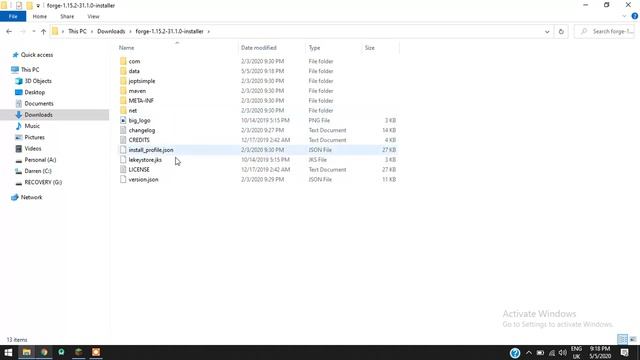Switch to details view layout icon
This screenshot has width=640, height=360.
coord(622,339)
